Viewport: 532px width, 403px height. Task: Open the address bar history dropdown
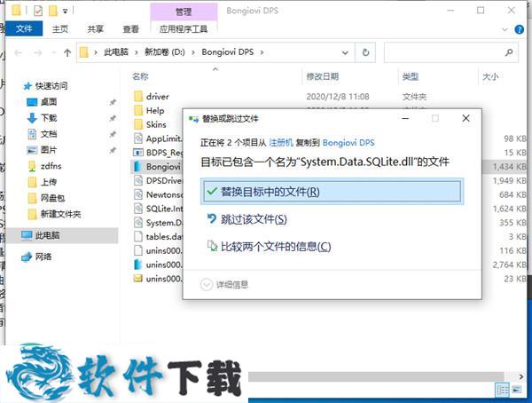coord(345,52)
